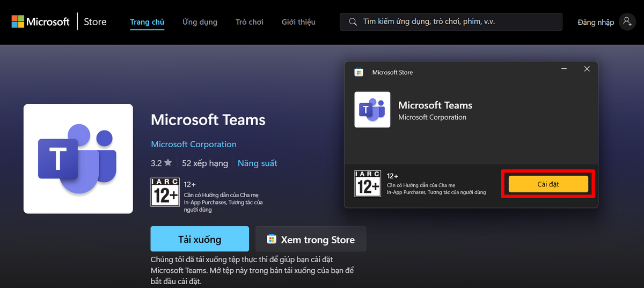This screenshot has width=644, height=288.
Task: Switch to the Trò chơi tab
Action: tap(250, 22)
